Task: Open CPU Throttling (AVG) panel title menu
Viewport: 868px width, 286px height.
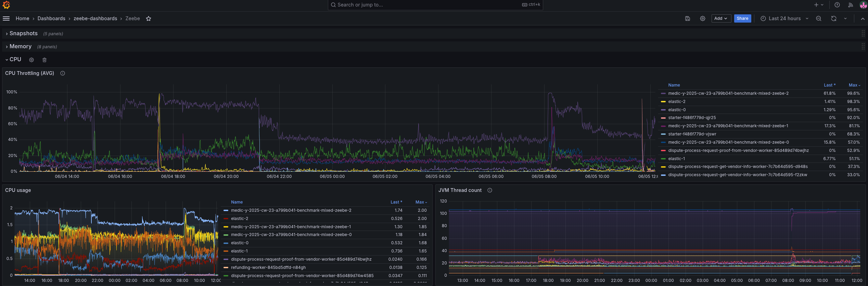Action: (x=30, y=73)
